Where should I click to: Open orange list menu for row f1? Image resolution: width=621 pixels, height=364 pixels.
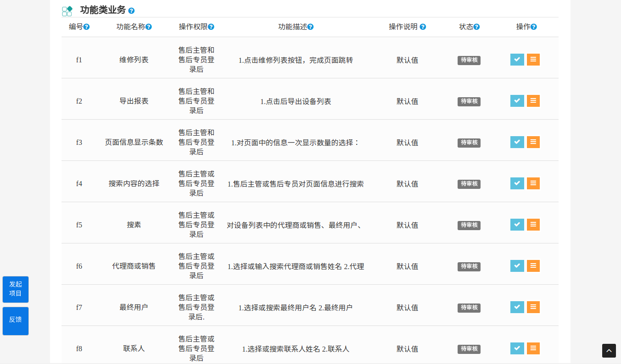pyautogui.click(x=533, y=60)
